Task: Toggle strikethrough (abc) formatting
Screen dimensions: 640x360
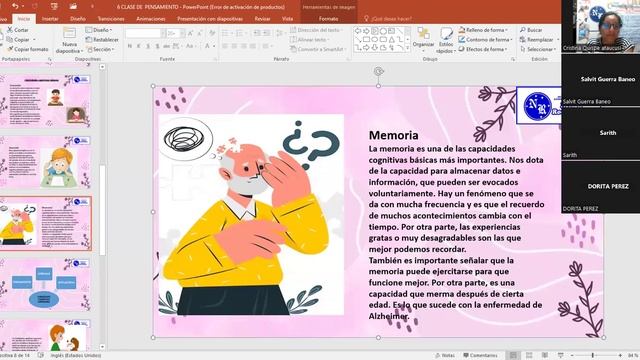Action: pyautogui.click(x=167, y=46)
